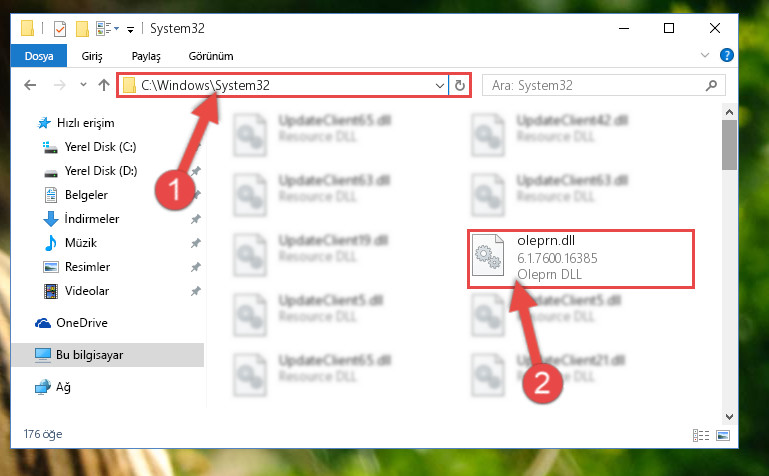Expand the address bar history dropdown
This screenshot has height=476, width=769.
pos(439,86)
